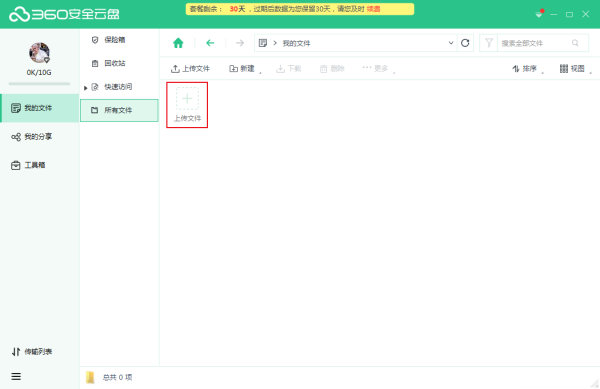600x389 pixels.
Task: Open the path bar dropdown arrow
Action: coord(451,43)
